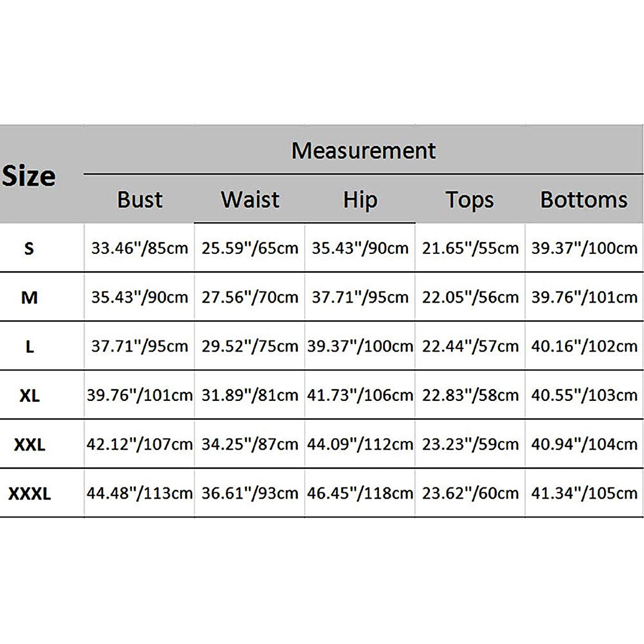Click the 33.46"/85cm bust cell
Screen dimensions: 644x644
coord(140,248)
